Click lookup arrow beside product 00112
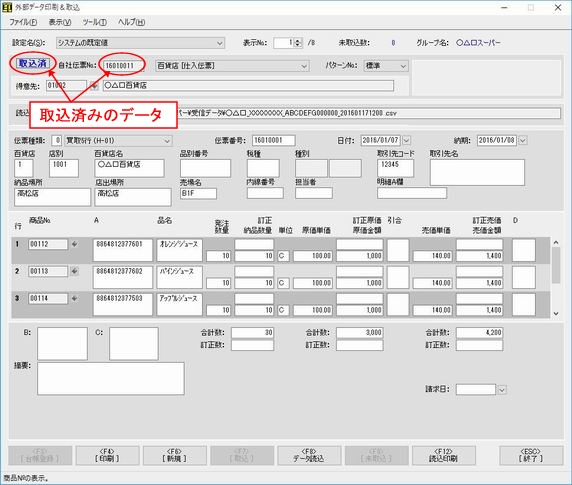572x485 pixels. coord(74,244)
